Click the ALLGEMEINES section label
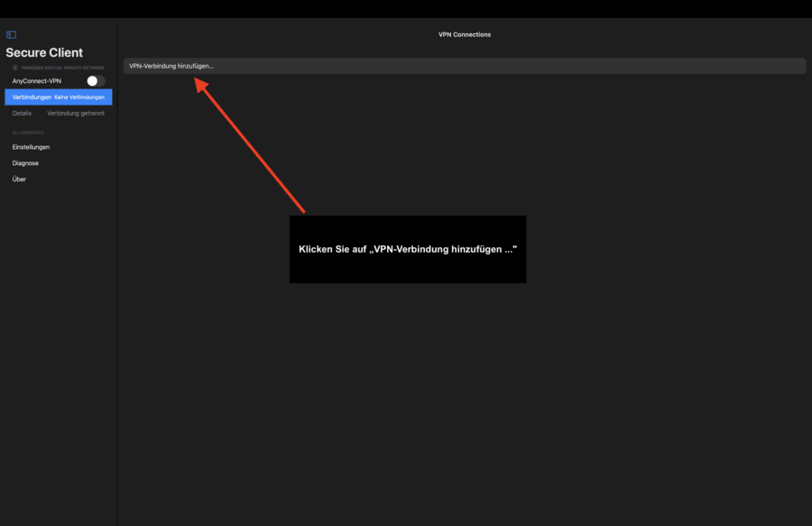The width and height of the screenshot is (812, 526). (x=29, y=133)
